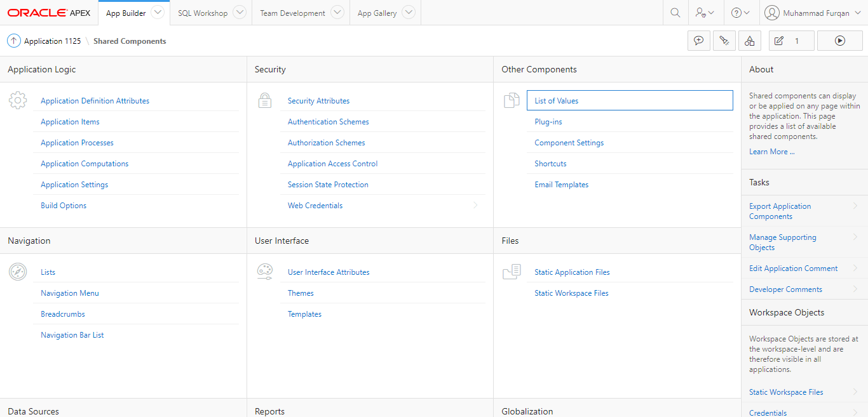Open the Team Development menu
This screenshot has width=868, height=417.
click(294, 12)
